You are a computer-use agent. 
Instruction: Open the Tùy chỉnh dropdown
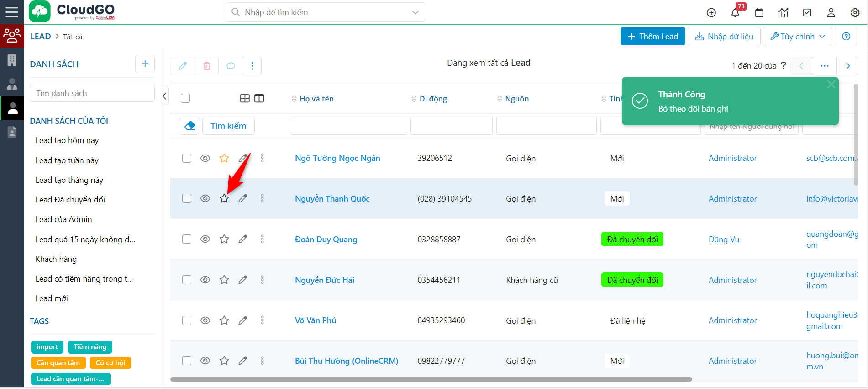pos(797,36)
